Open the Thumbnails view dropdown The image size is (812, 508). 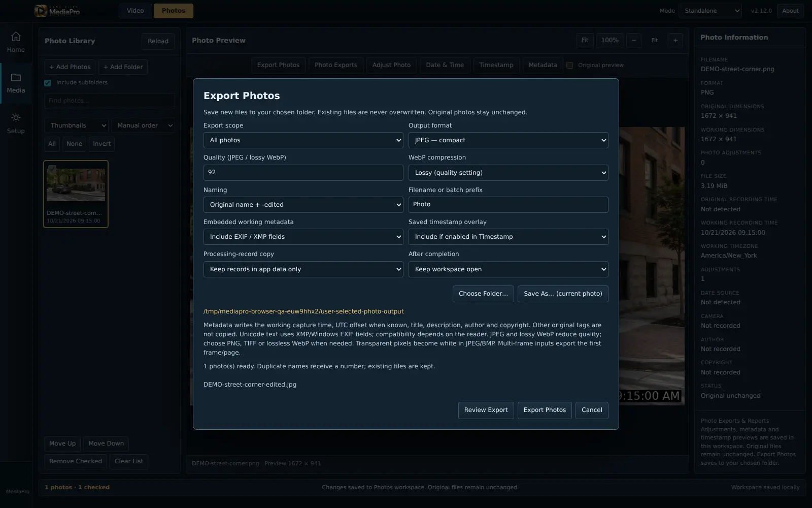point(76,125)
